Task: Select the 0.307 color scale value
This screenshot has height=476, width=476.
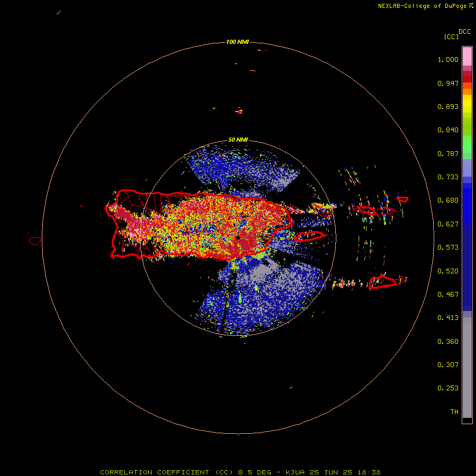Action: 448,365
